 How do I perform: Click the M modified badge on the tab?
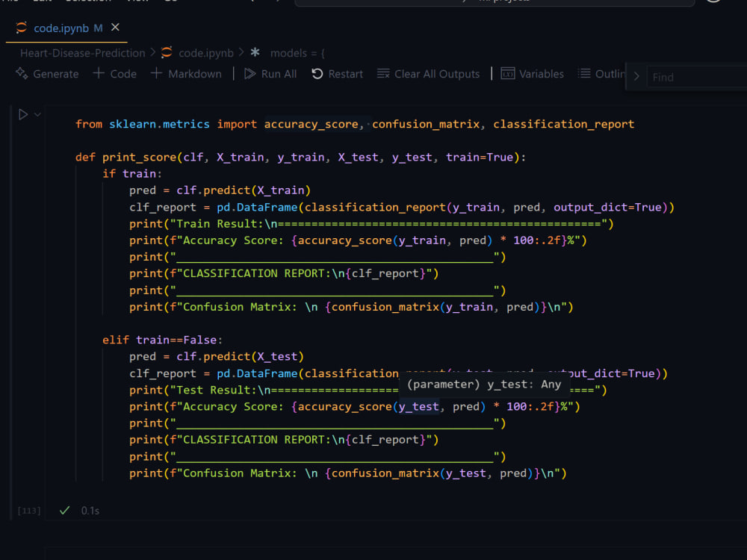coord(98,28)
